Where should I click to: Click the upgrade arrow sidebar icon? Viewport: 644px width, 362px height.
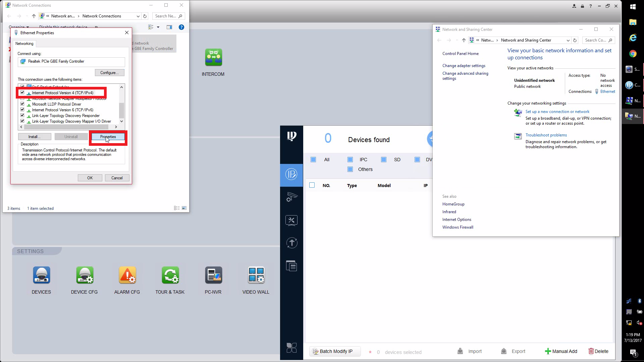click(291, 243)
